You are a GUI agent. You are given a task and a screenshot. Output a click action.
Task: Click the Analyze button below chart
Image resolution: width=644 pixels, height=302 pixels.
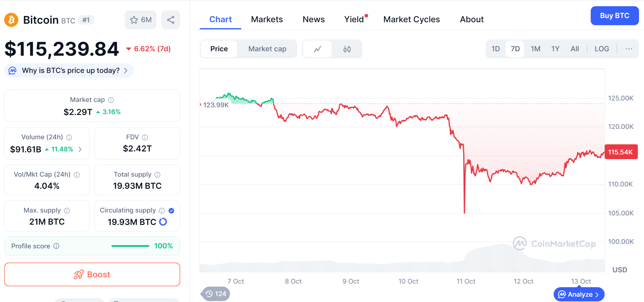point(579,294)
